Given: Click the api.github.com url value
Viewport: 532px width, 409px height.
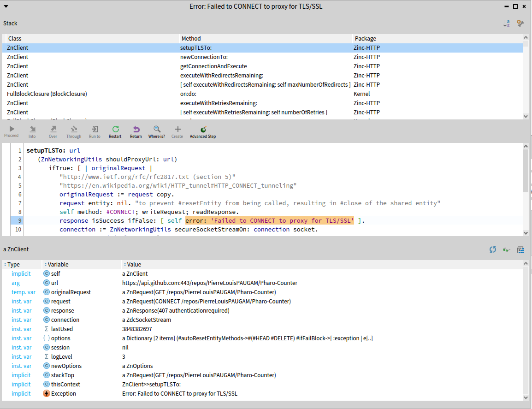Looking at the screenshot, I should click(x=210, y=283).
